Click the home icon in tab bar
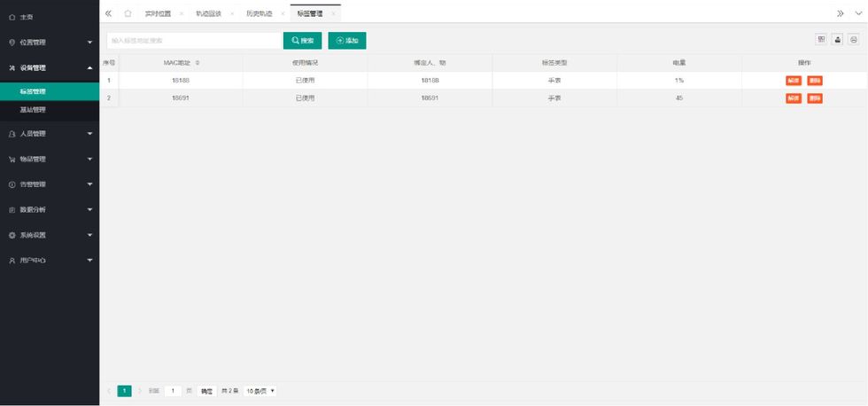The image size is (868, 406). tap(128, 13)
